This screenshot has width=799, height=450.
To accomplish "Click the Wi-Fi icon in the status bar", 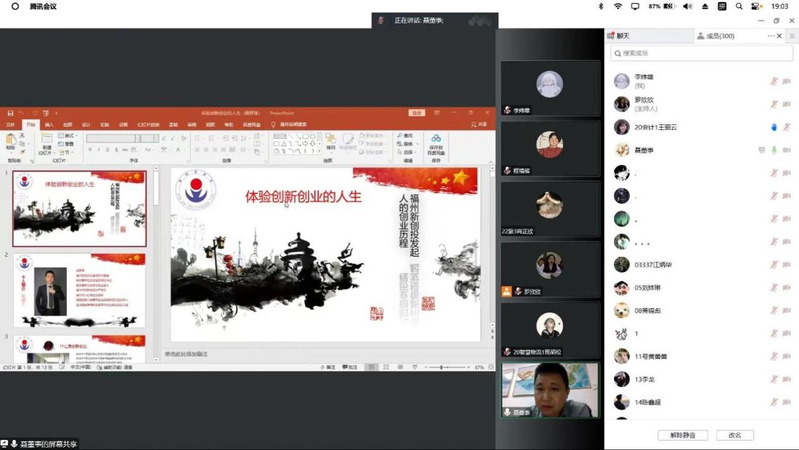I will coord(619,6).
